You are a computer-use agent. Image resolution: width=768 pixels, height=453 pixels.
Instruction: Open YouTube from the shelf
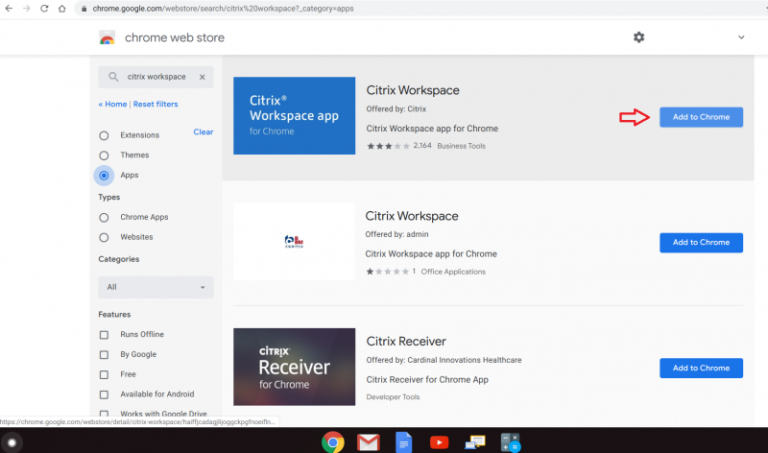[x=439, y=443]
